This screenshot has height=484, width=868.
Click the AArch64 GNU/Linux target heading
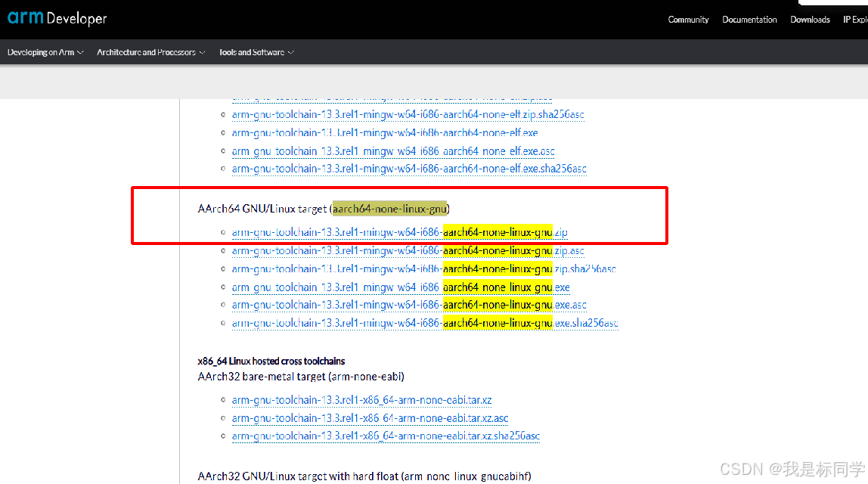(324, 209)
